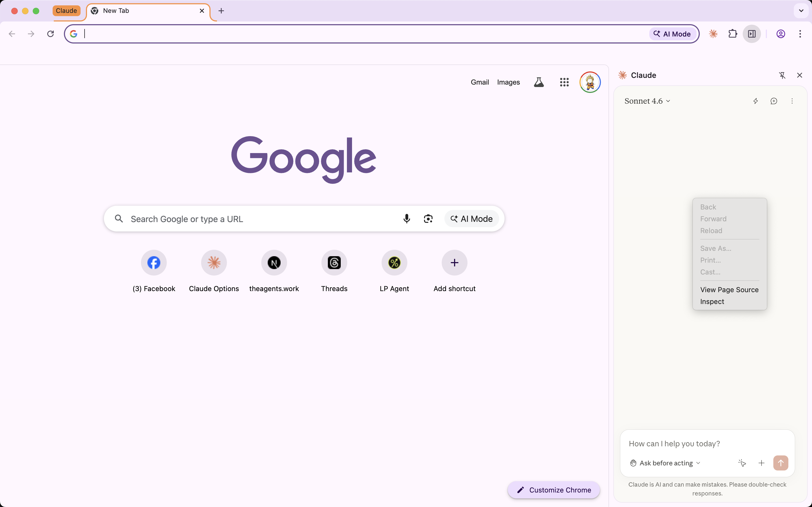Open the Google apps grid
The width and height of the screenshot is (812, 507).
point(564,82)
